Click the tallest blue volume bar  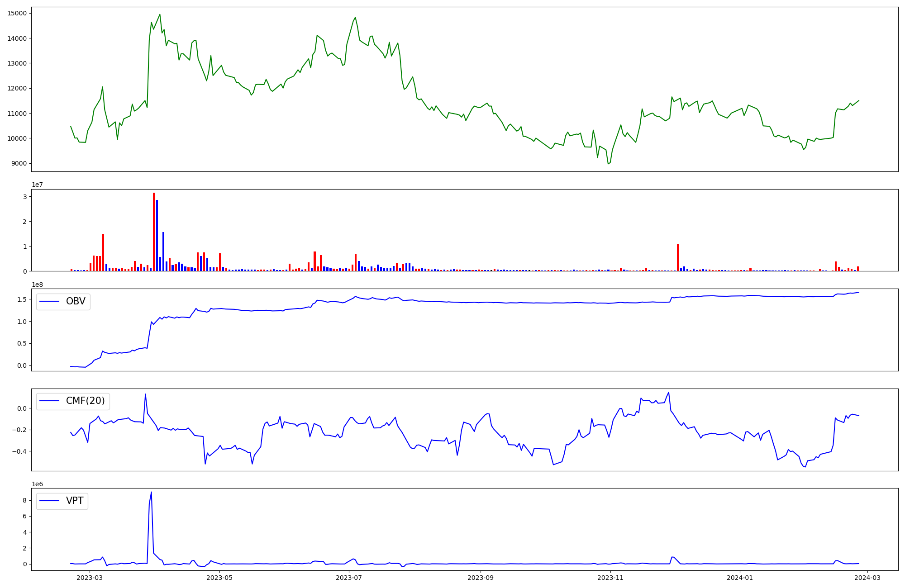point(157,235)
